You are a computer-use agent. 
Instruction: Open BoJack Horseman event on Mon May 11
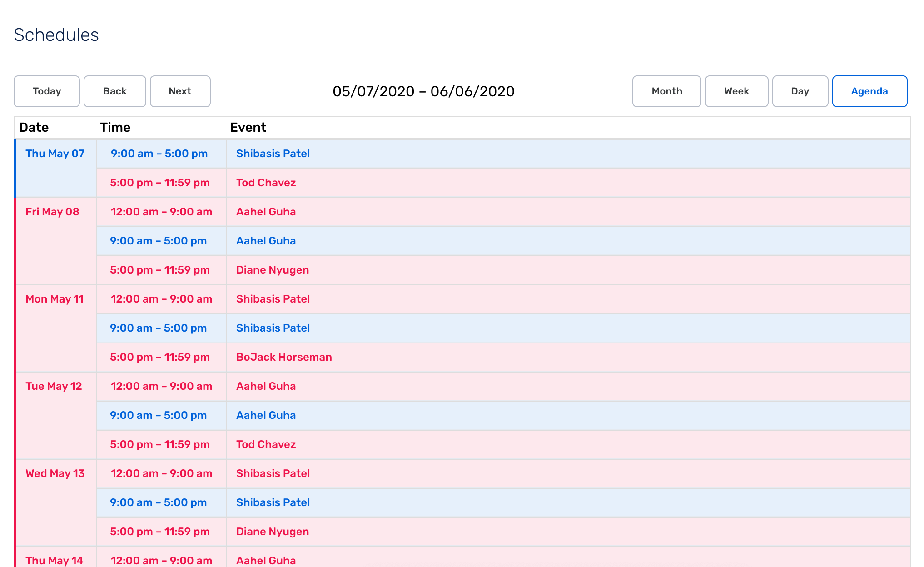point(569,357)
